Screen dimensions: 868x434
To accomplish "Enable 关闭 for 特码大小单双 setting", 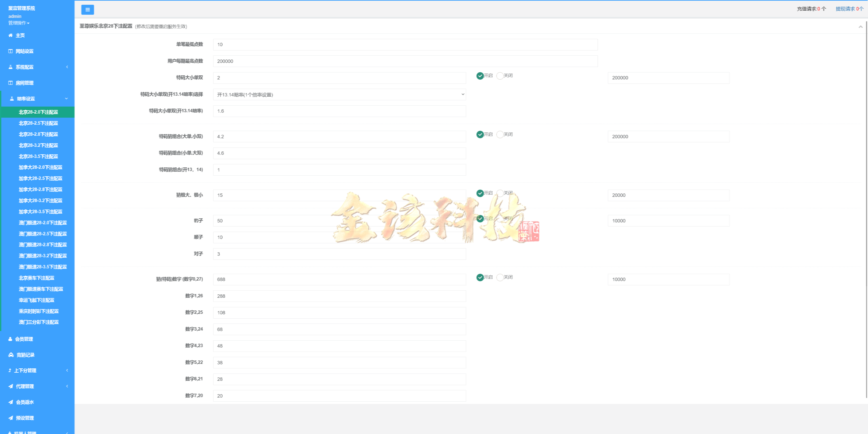I will point(500,76).
